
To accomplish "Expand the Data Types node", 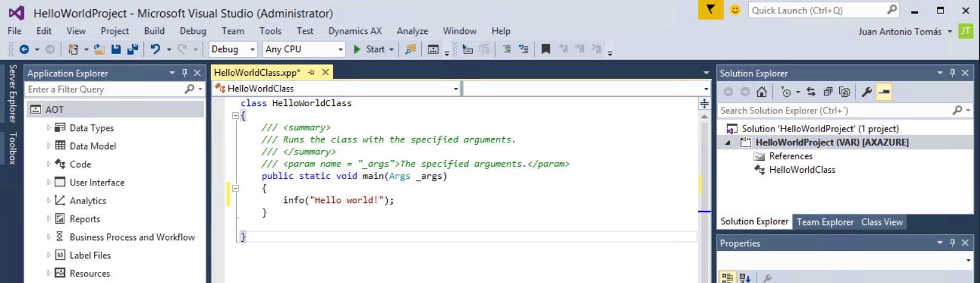I will pyautogui.click(x=49, y=127).
